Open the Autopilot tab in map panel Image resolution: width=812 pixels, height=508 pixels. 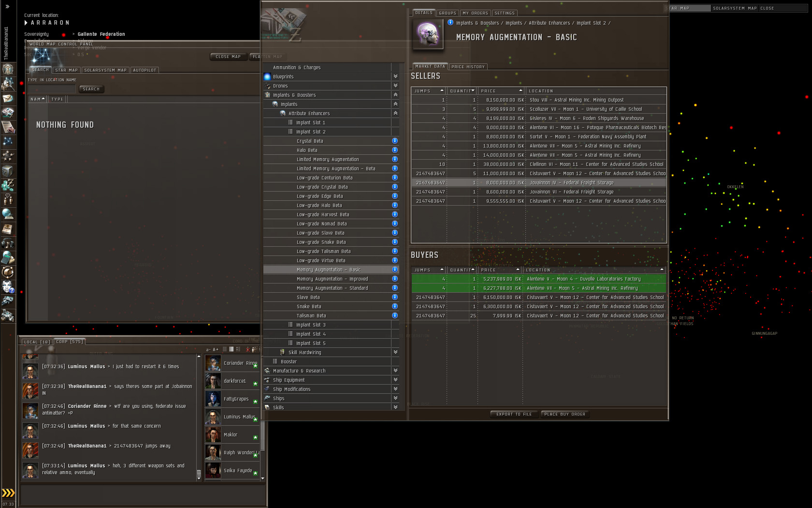(x=145, y=70)
